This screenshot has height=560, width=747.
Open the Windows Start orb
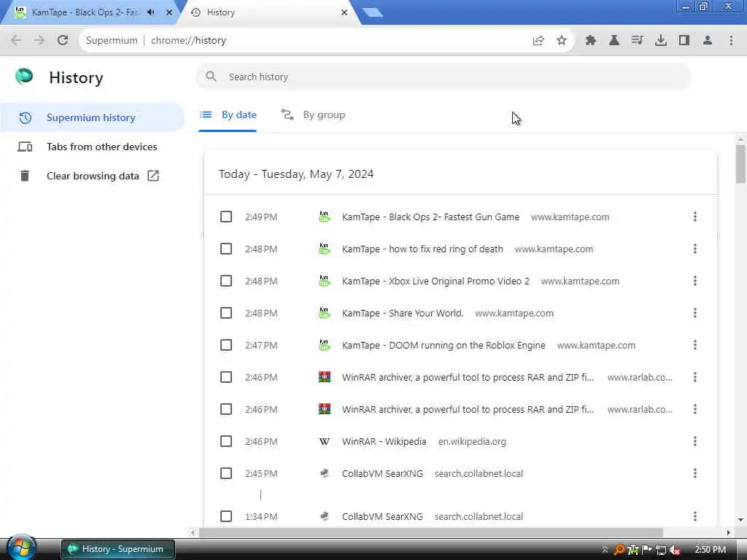point(21,548)
